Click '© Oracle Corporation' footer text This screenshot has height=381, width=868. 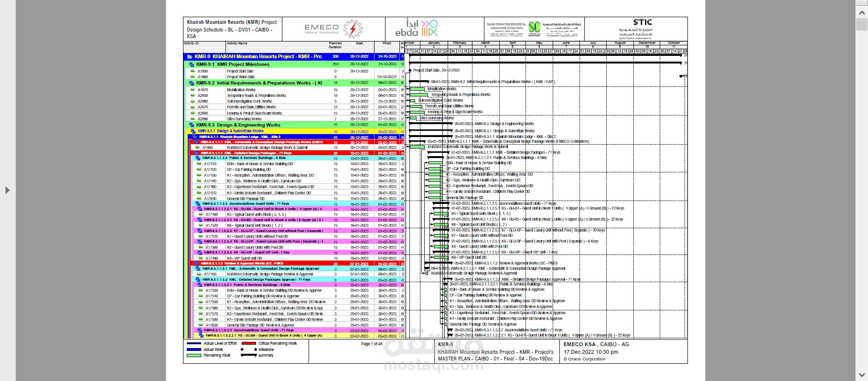point(584,359)
